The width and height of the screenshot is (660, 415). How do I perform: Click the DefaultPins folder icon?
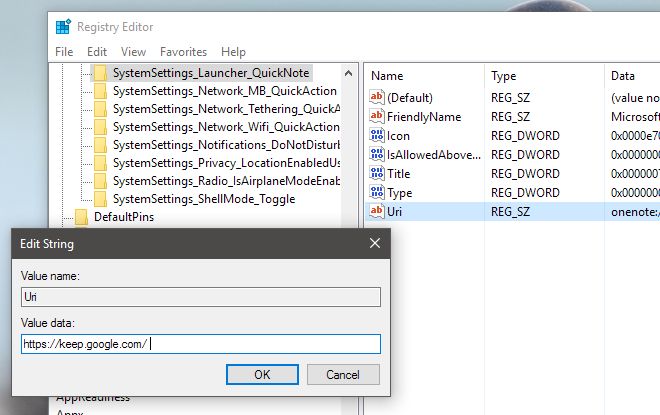pos(81,217)
